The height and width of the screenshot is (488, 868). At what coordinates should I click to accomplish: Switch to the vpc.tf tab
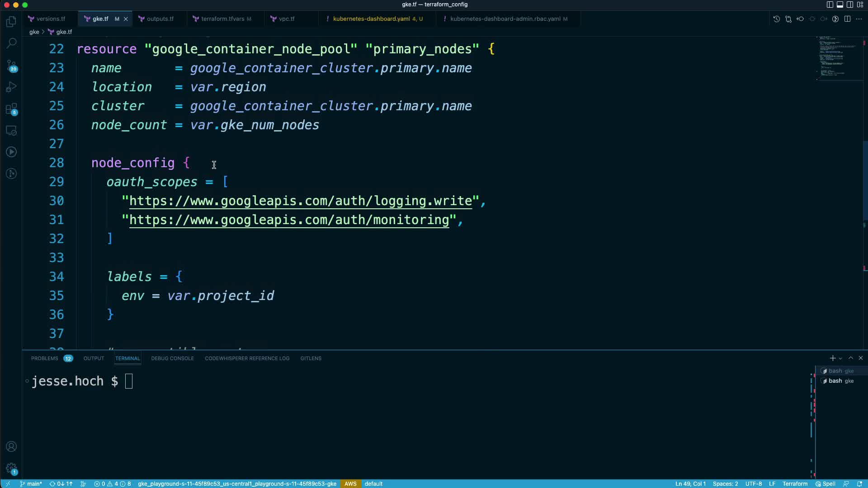[286, 19]
